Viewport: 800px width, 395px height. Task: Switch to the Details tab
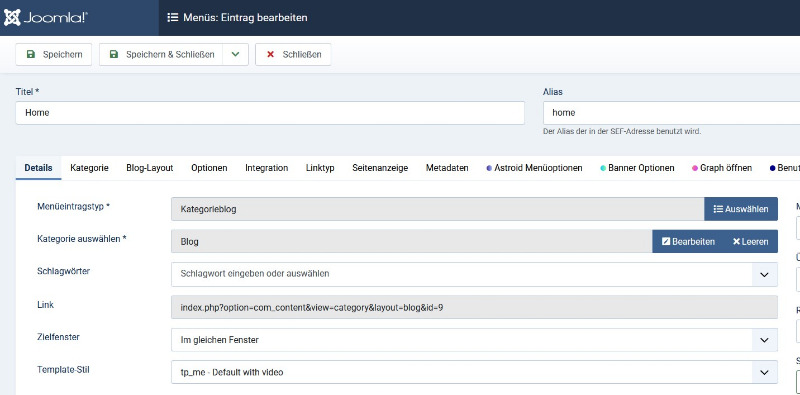(38, 168)
